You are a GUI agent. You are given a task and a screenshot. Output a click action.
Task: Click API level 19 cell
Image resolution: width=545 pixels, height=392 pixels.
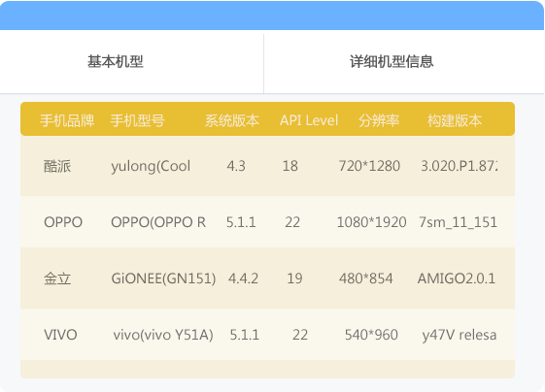[294, 278]
